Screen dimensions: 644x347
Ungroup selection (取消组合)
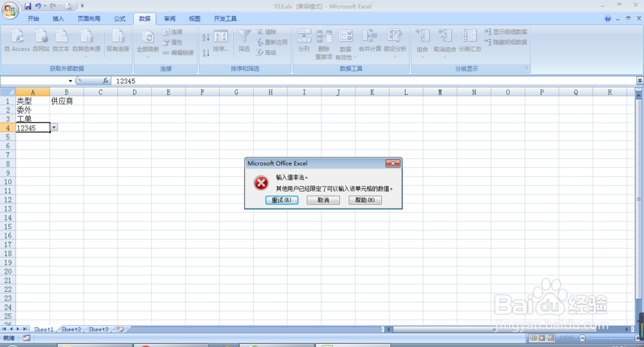445,42
